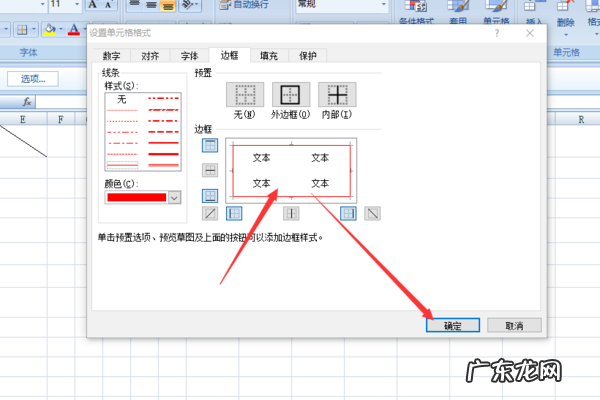
Task: Click the middle align icon
Action: tap(151, 5)
